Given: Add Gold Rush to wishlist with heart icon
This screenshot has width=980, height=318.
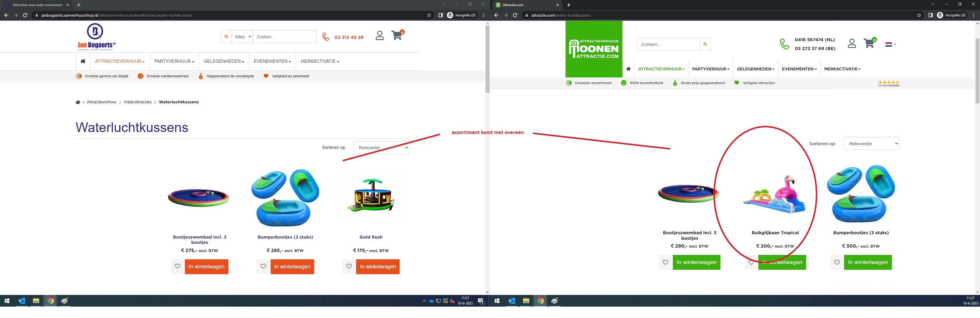Looking at the screenshot, I should 349,266.
